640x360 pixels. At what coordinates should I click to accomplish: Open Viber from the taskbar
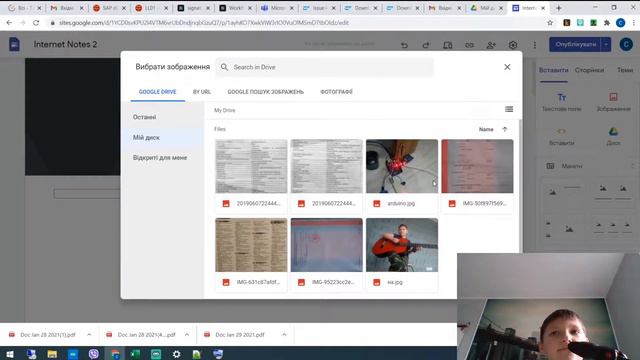point(94,354)
